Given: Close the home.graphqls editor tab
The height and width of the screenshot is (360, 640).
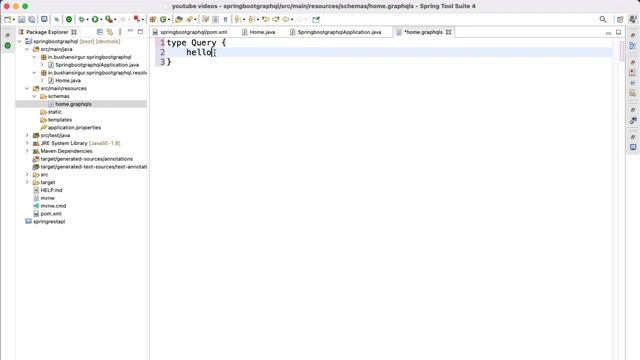Looking at the screenshot, I should [x=449, y=32].
